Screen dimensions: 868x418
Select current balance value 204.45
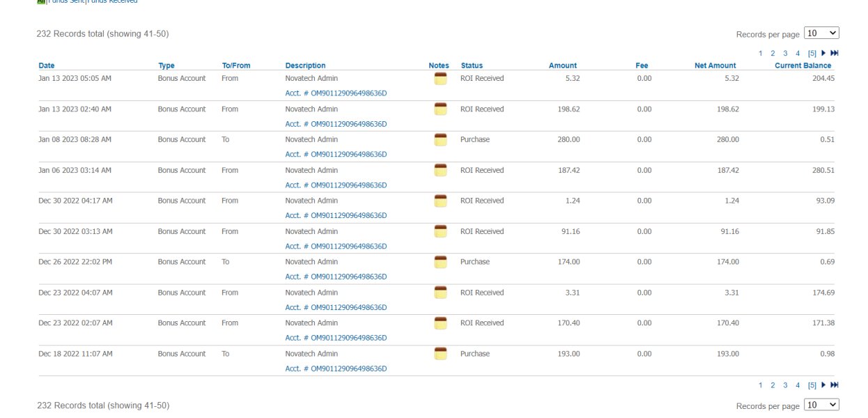click(x=823, y=79)
